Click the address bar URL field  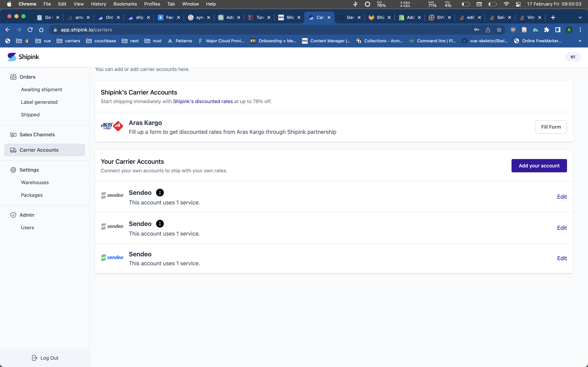(243, 30)
